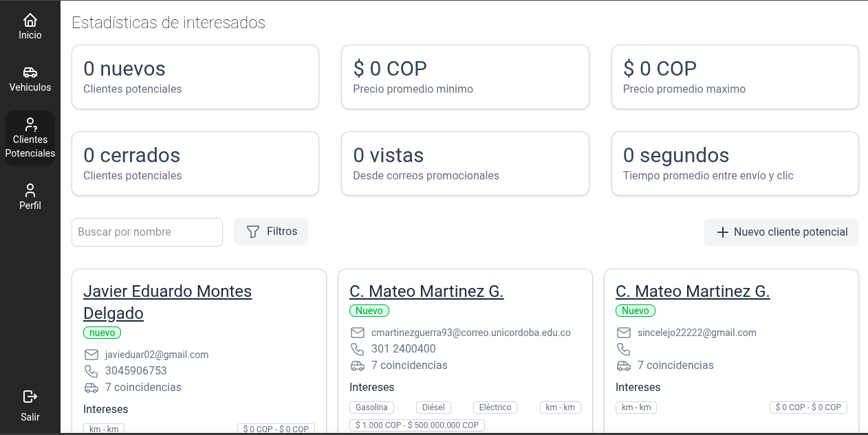Select the Clientes Potenciales sidebar icon
This screenshot has height=435, width=868.
[30, 124]
